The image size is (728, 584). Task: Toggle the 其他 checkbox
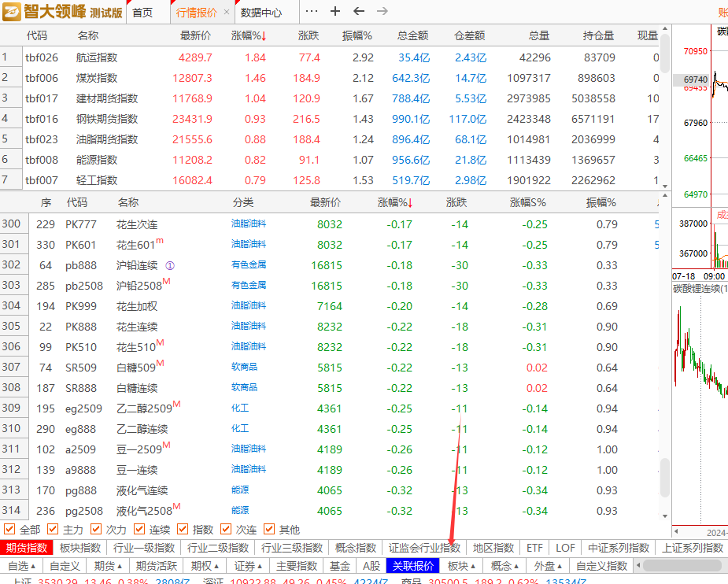pos(269,529)
